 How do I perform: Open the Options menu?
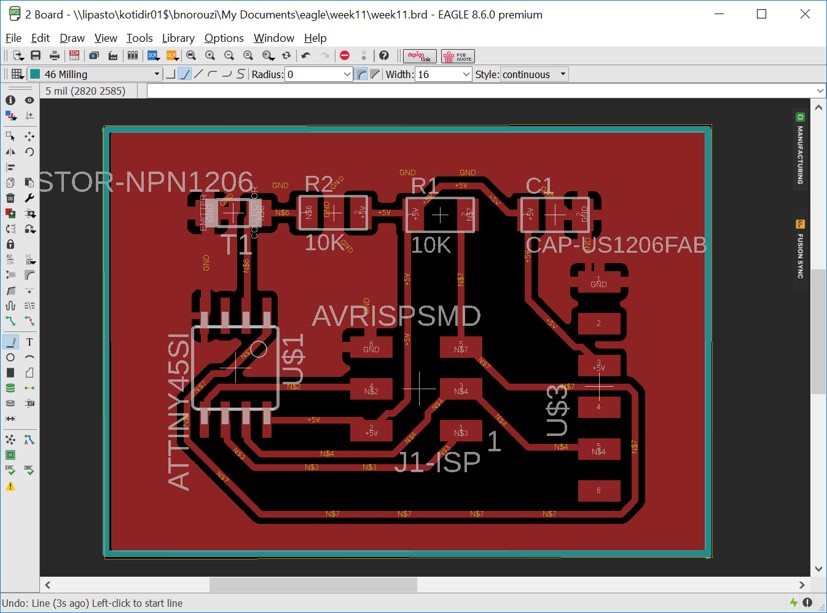[224, 38]
